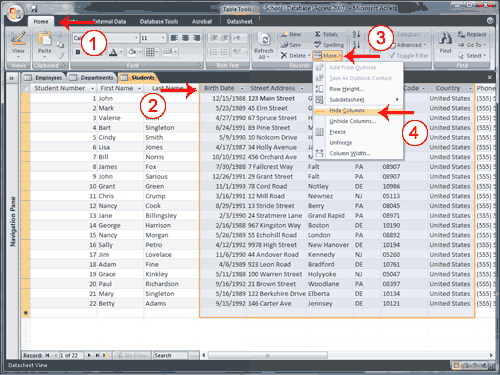The height and width of the screenshot is (375, 500).
Task: Click the Totals button
Action: point(326,34)
